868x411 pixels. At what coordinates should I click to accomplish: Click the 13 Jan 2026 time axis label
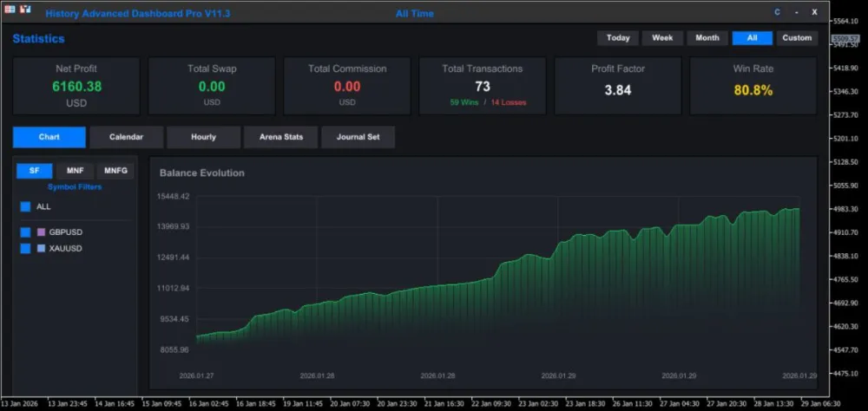click(20, 404)
